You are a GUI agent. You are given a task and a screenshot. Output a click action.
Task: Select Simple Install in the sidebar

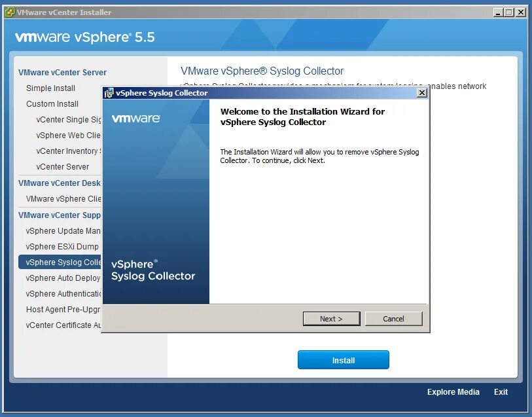click(50, 88)
